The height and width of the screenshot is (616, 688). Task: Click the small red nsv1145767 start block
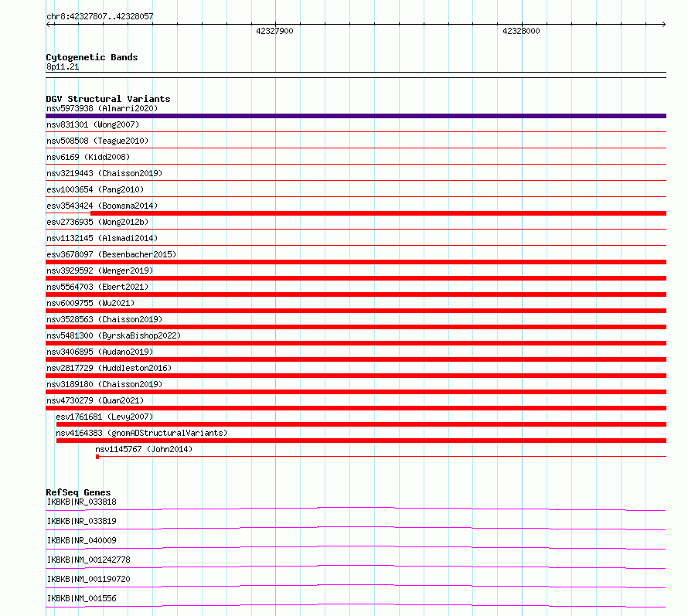point(97,457)
